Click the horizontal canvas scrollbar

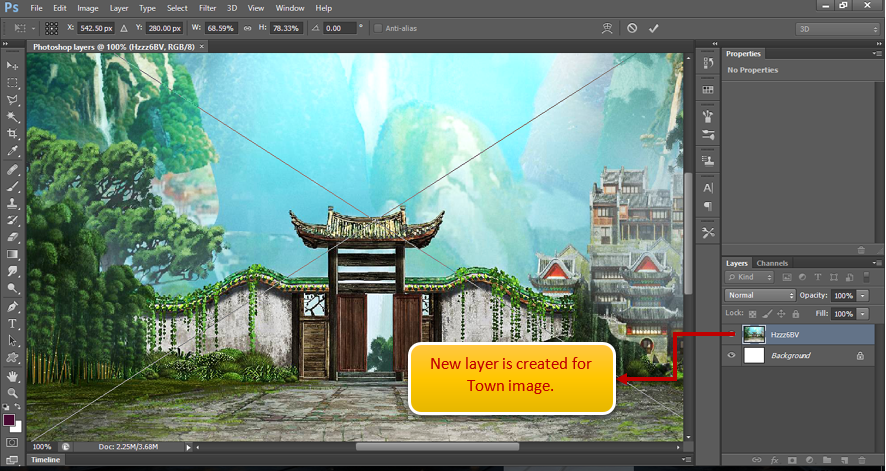(x=437, y=447)
